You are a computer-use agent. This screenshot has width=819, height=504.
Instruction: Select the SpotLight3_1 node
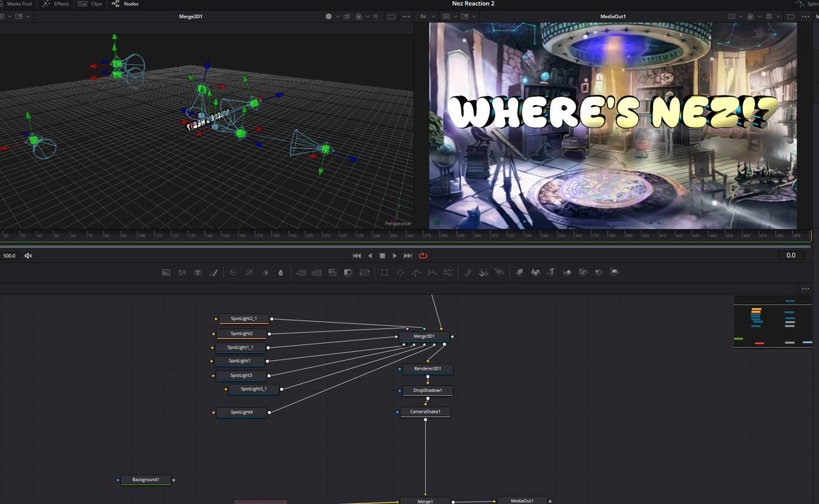[253, 389]
